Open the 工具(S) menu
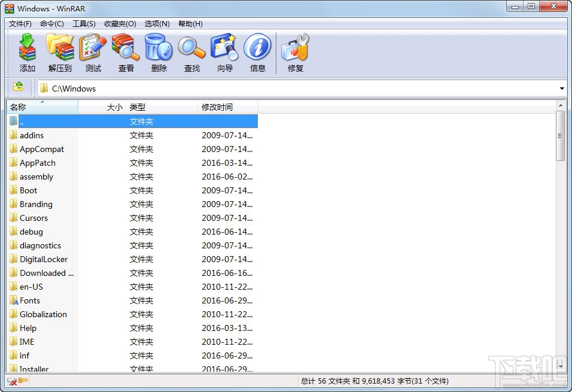This screenshot has width=572, height=392. click(84, 24)
